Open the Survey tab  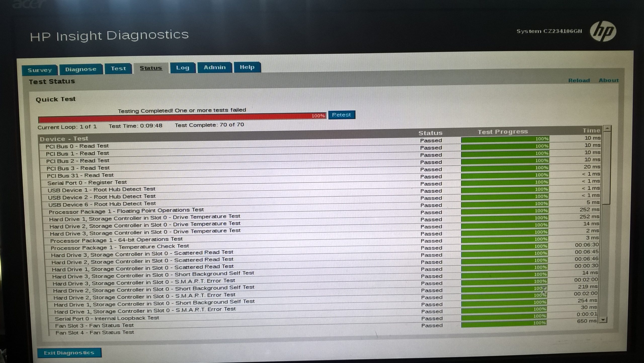(x=39, y=70)
